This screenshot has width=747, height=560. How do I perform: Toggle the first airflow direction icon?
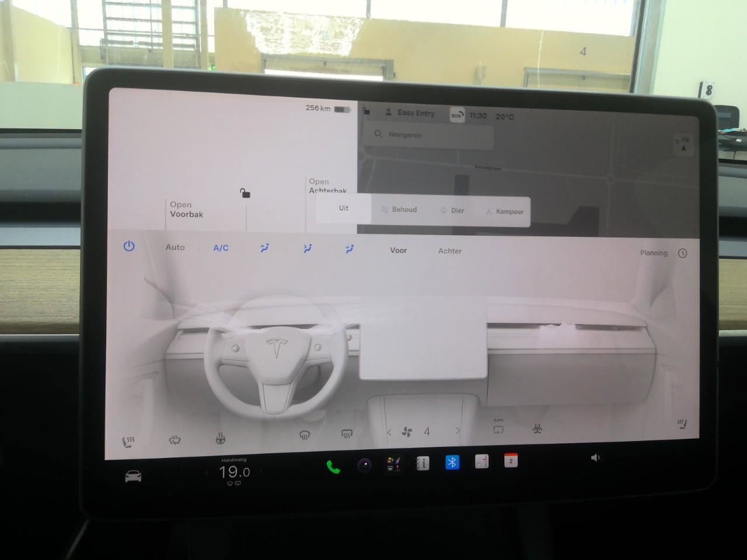264,249
